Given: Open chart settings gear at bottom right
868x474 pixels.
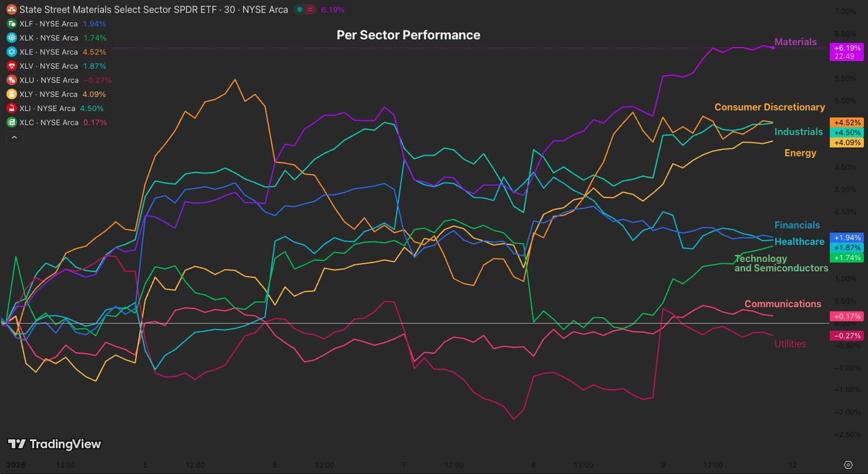Looking at the screenshot, I should coord(848,465).
